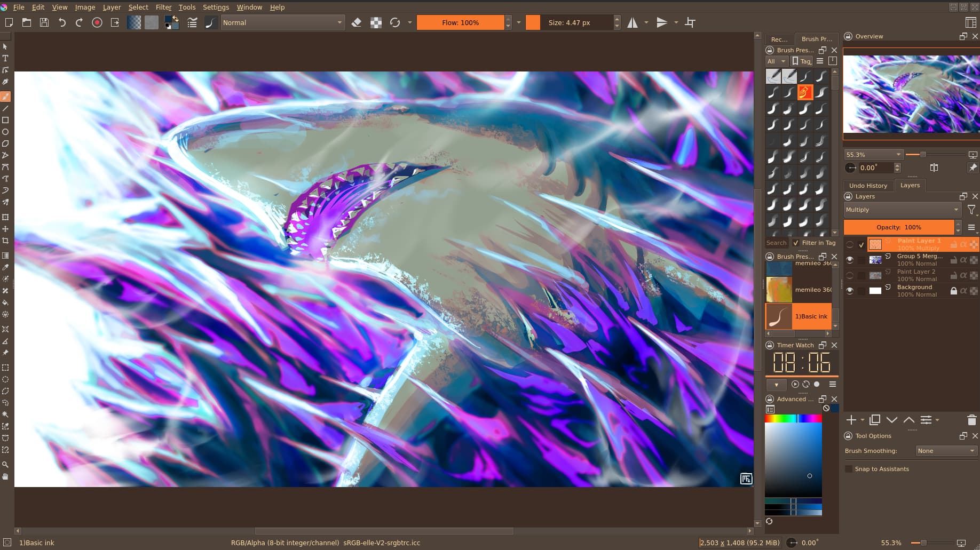Switch to the Undo History tab
980x550 pixels.
pos(868,186)
